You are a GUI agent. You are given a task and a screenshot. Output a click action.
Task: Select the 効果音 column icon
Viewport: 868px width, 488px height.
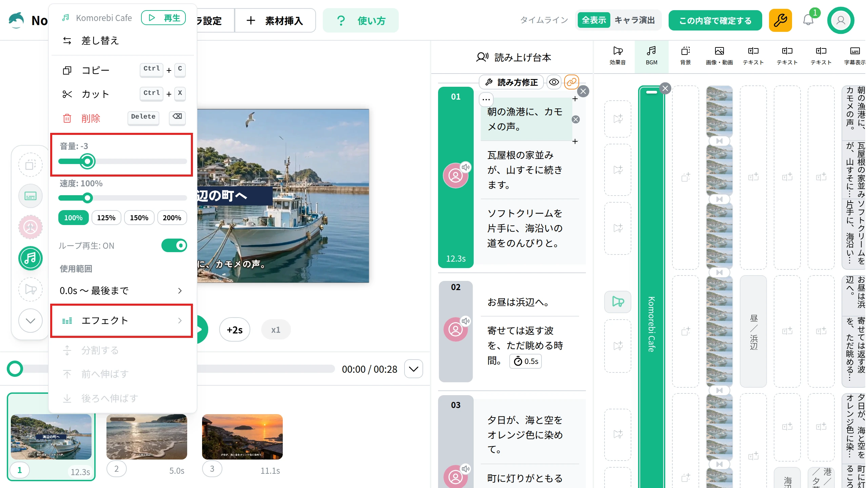(x=617, y=56)
